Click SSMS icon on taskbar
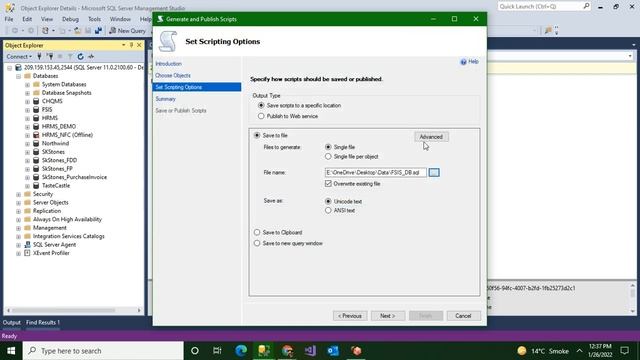Screen dimensions: 640x360 pos(264,351)
